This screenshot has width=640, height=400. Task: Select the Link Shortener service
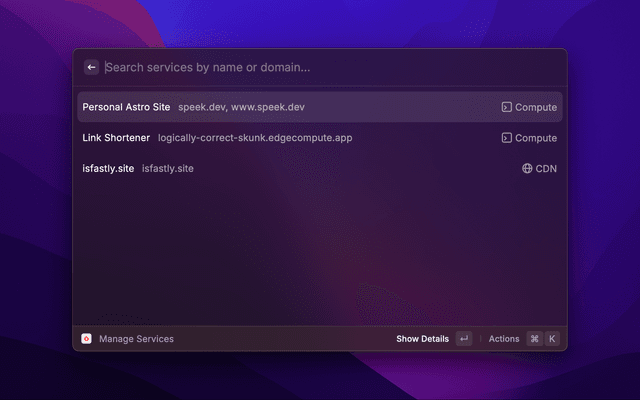116,138
